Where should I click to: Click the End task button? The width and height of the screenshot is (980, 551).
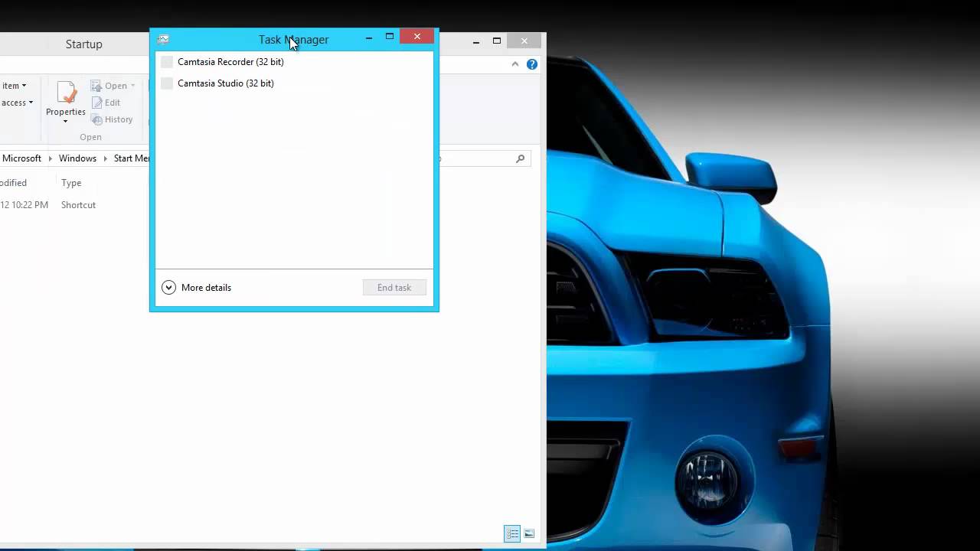pos(394,288)
